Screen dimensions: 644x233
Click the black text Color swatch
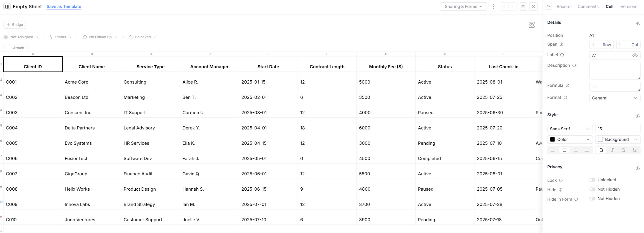[552, 139]
